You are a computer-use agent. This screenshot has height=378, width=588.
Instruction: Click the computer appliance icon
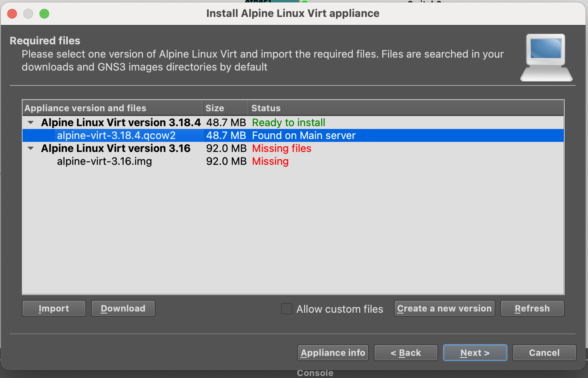click(546, 57)
